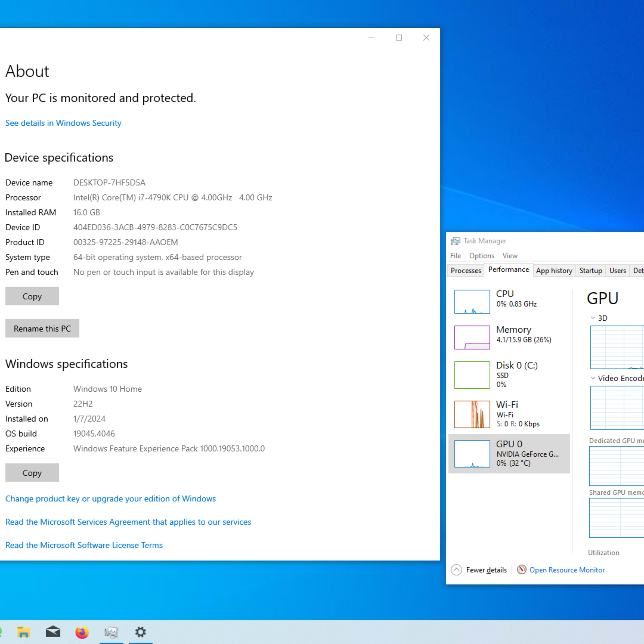
Task: Select the device name DESKTOP-7HF5D5A
Action: pos(109,183)
